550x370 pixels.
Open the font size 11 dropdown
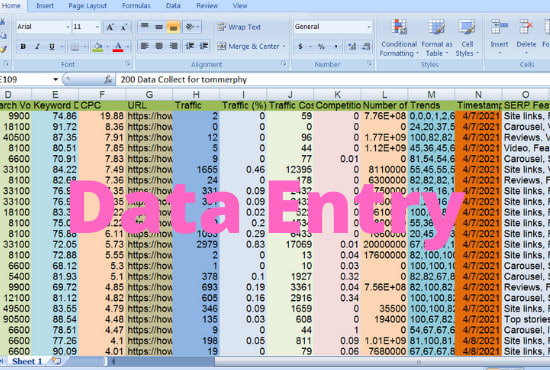[97, 27]
